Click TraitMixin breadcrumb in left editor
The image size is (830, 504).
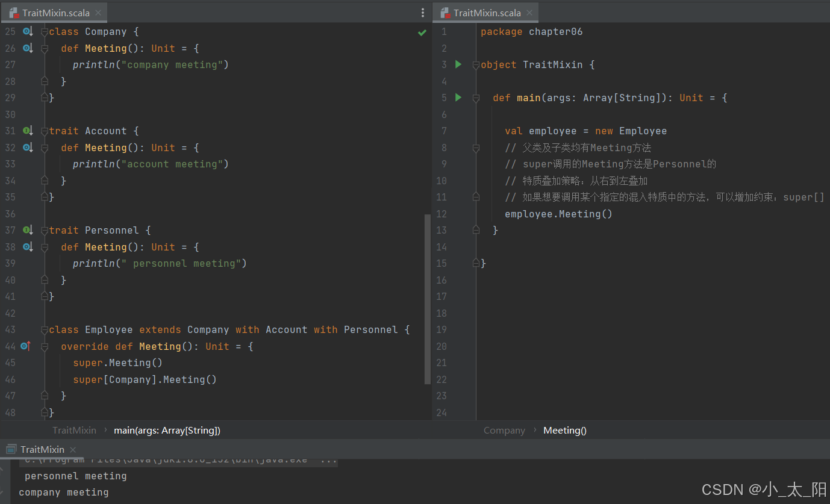tap(74, 430)
